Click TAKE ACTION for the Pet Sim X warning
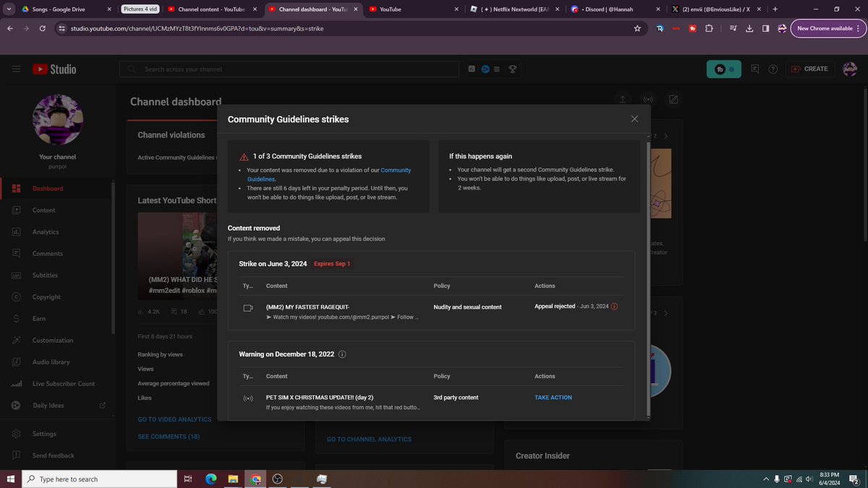The height and width of the screenshot is (488, 868). coord(553,398)
